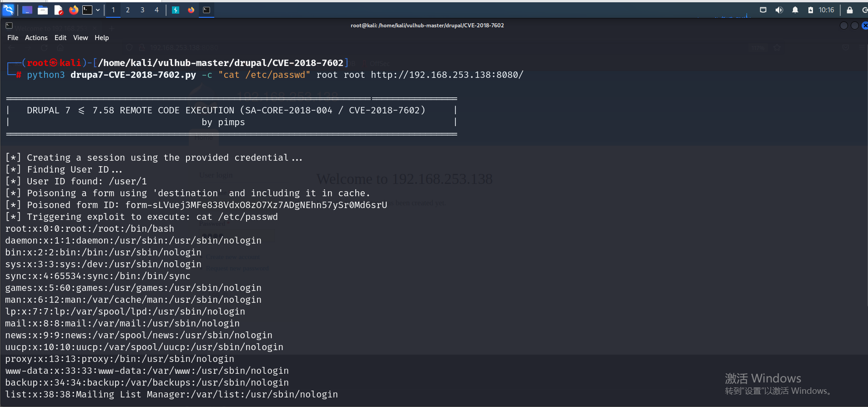
Task: Click the volume speaker icon
Action: pyautogui.click(x=779, y=10)
